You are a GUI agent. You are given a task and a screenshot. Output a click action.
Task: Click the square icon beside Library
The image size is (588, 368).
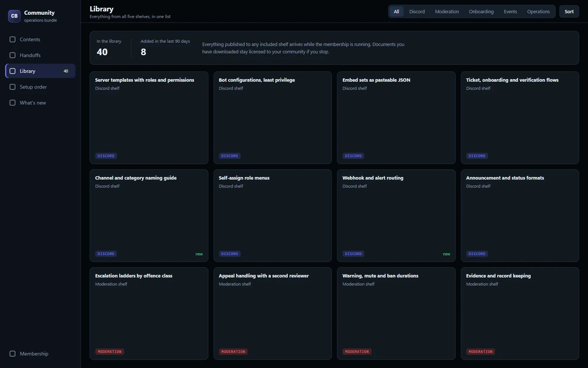pyautogui.click(x=12, y=71)
